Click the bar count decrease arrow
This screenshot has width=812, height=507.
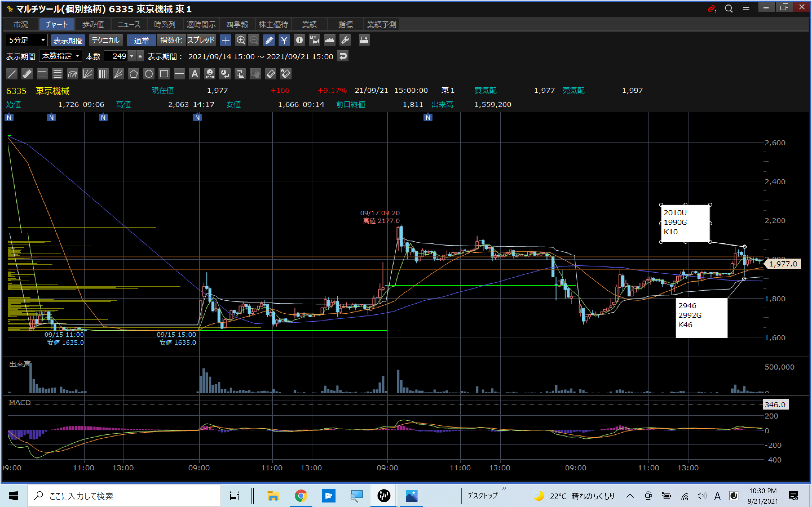[x=132, y=56]
